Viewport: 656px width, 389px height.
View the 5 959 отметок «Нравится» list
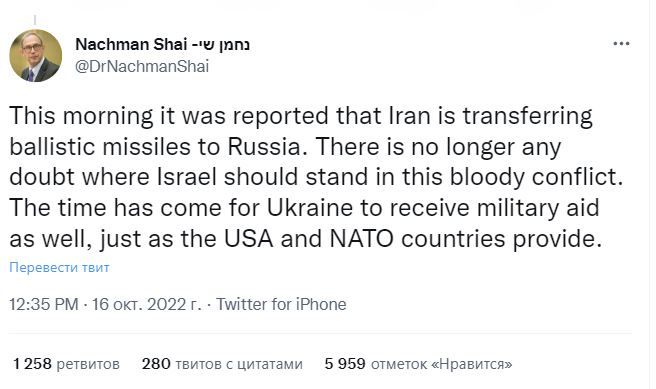point(418,364)
